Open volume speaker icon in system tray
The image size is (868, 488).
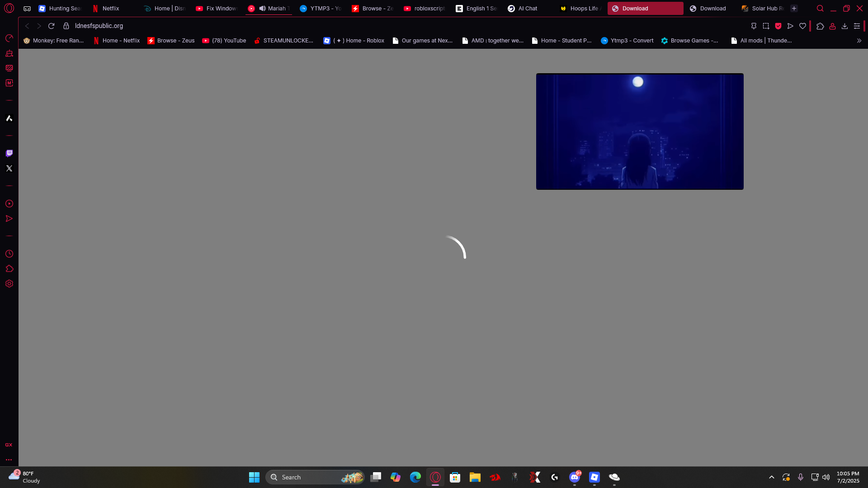pyautogui.click(x=826, y=477)
